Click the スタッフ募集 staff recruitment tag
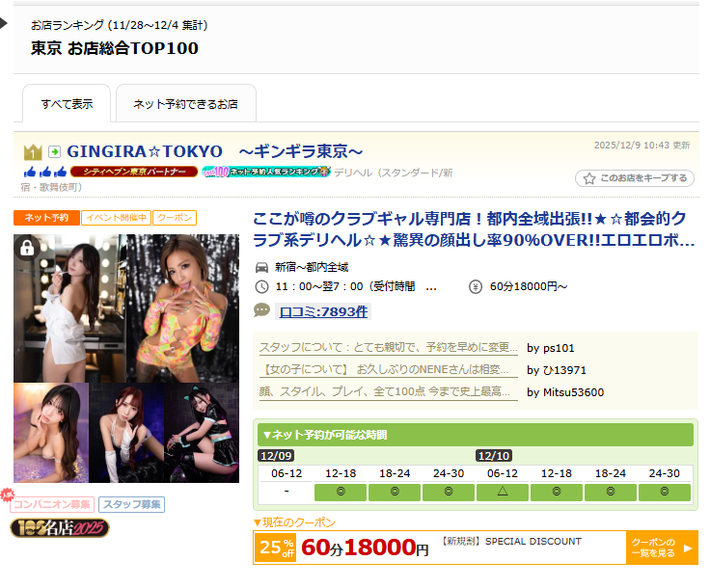This screenshot has width=710, height=588. click(x=131, y=504)
